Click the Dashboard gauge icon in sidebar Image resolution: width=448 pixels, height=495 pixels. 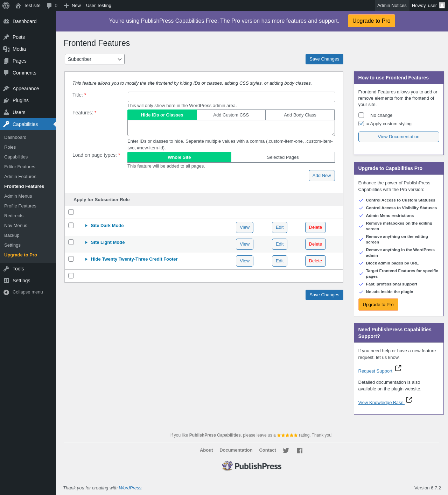click(6, 21)
